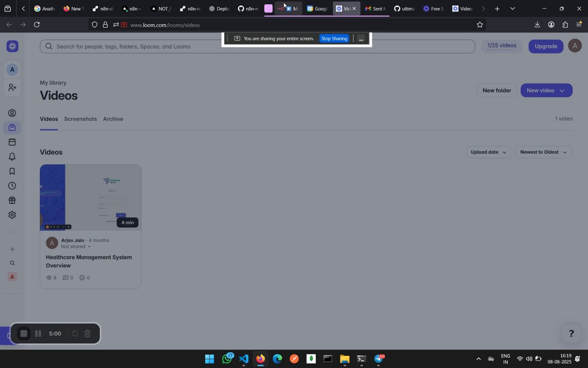Screen dimensions: 588x368
Task: Open Firefox downloads arrow icon
Action: [x=537, y=25]
